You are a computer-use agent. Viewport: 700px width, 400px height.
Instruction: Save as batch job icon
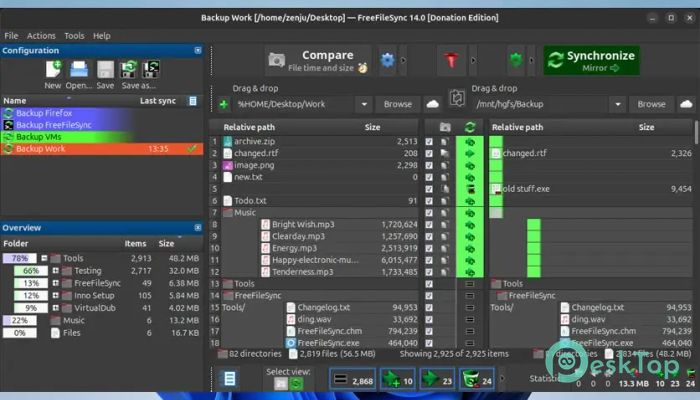click(x=151, y=70)
